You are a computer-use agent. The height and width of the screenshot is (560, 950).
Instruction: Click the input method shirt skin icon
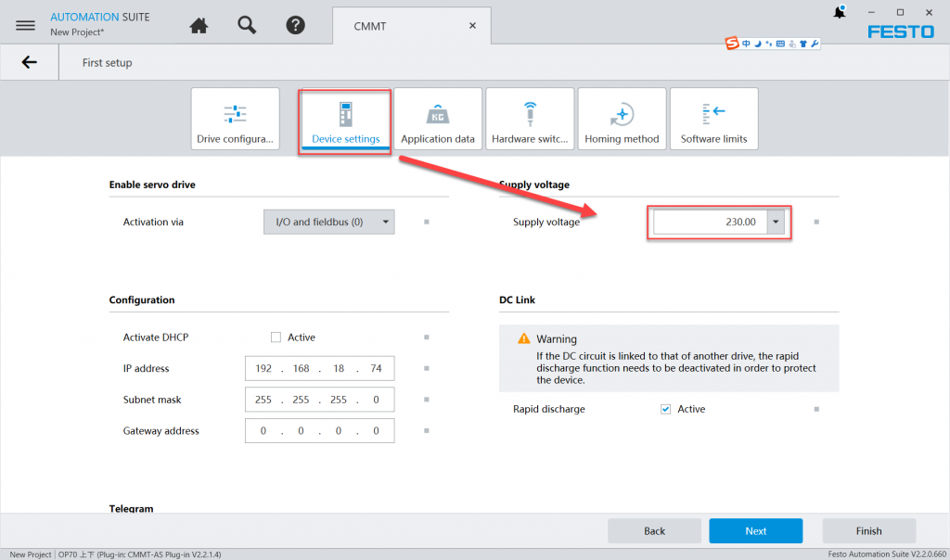803,44
